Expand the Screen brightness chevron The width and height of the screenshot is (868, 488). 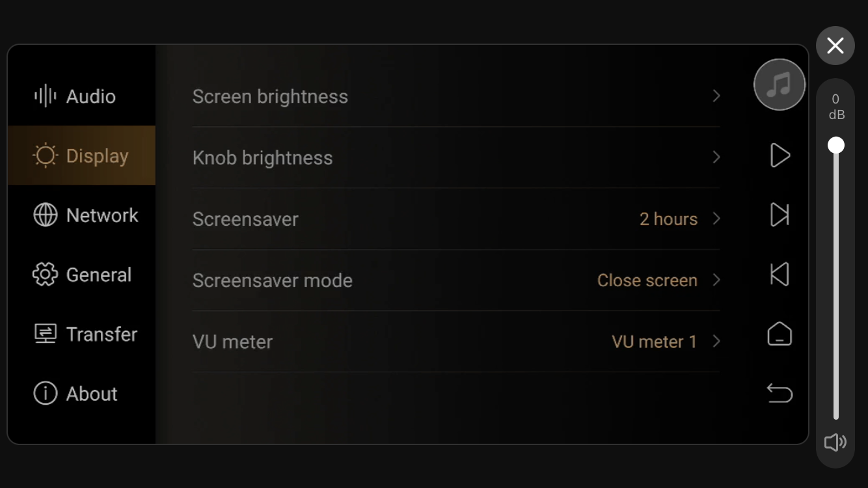tap(716, 96)
